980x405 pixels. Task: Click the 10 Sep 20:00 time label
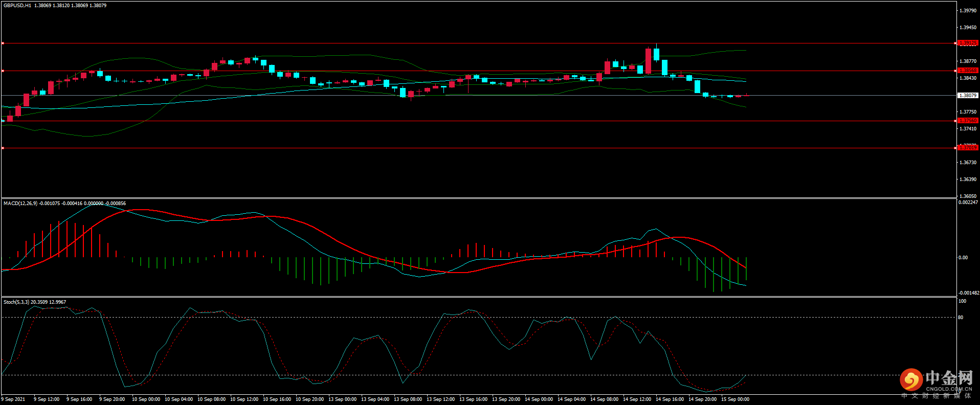click(x=309, y=399)
